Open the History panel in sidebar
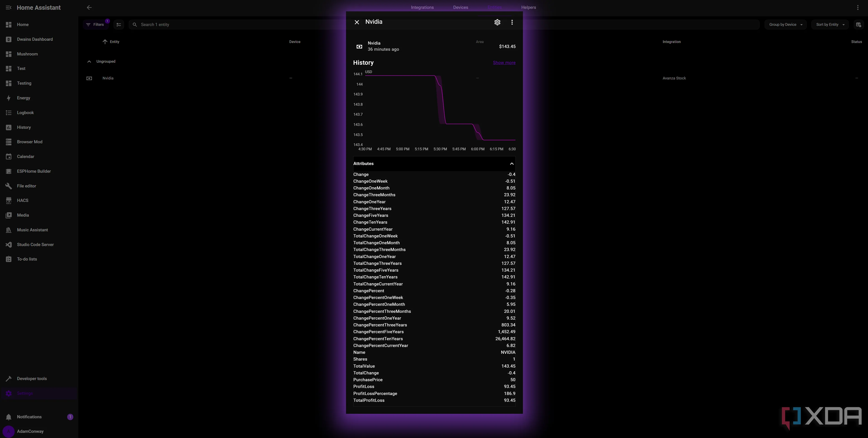The height and width of the screenshot is (438, 868). pyautogui.click(x=39, y=127)
